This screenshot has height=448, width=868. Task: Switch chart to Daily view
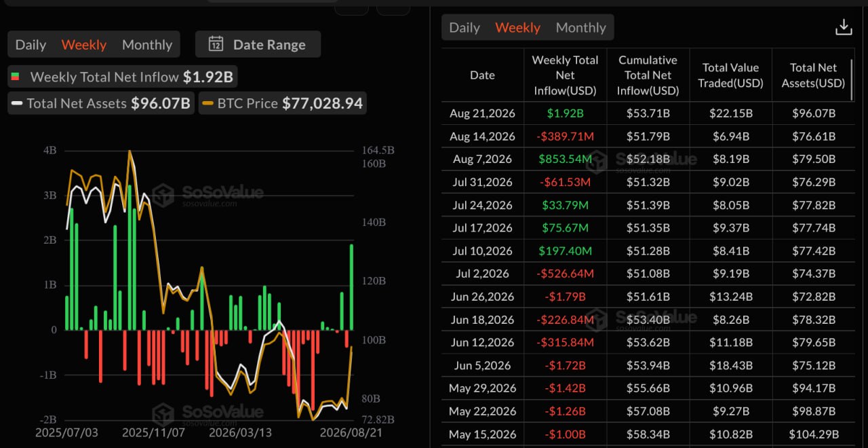pyautogui.click(x=31, y=45)
